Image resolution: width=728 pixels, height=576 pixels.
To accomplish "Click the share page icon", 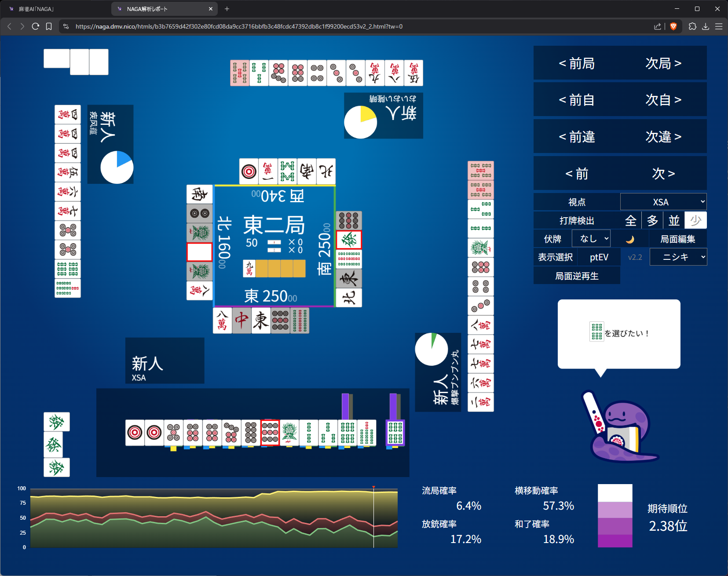I will (x=658, y=26).
